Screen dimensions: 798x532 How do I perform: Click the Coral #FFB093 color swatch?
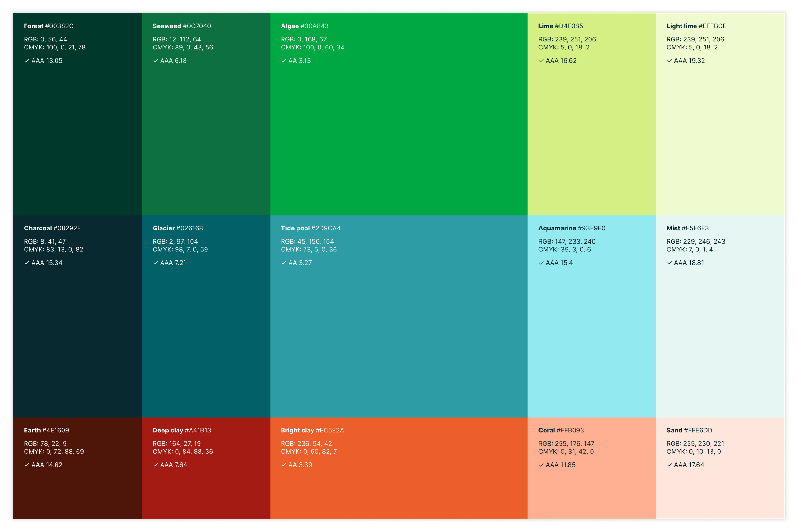(x=591, y=492)
